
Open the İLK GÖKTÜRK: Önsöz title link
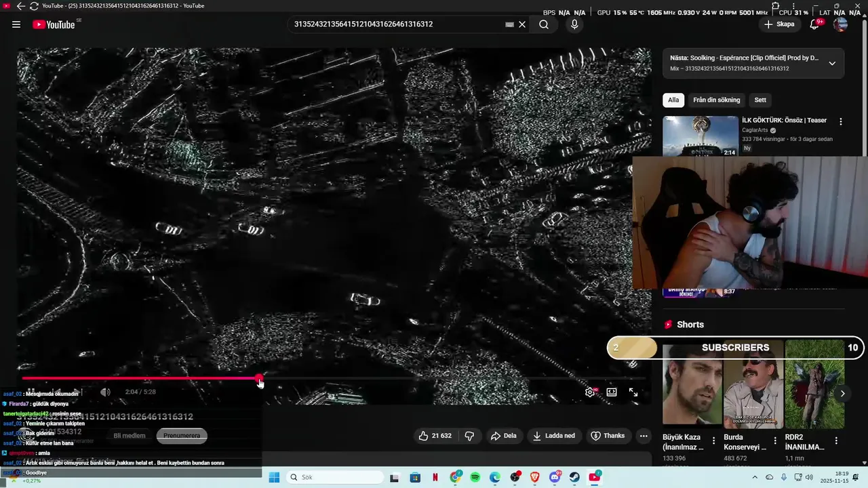(x=784, y=121)
